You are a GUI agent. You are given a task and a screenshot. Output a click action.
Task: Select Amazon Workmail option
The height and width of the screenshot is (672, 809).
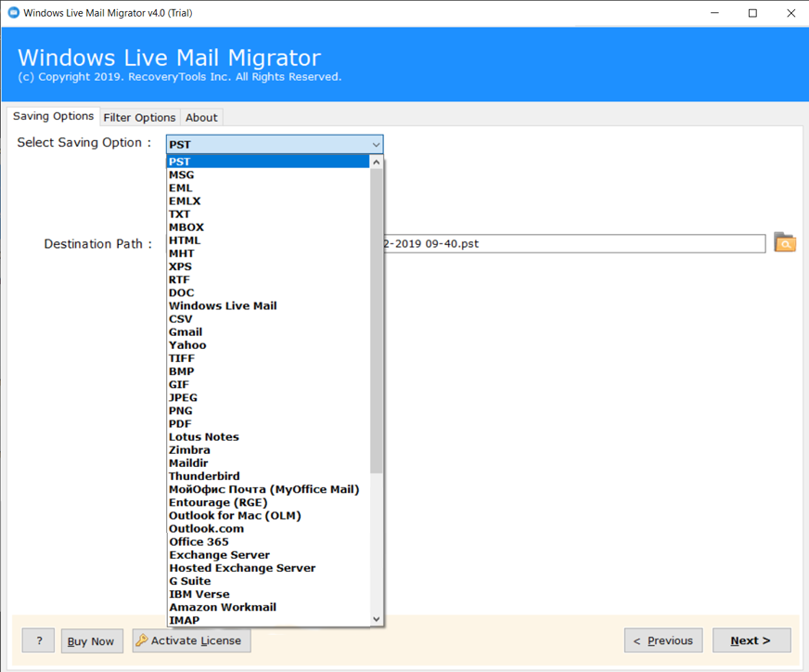coord(268,607)
